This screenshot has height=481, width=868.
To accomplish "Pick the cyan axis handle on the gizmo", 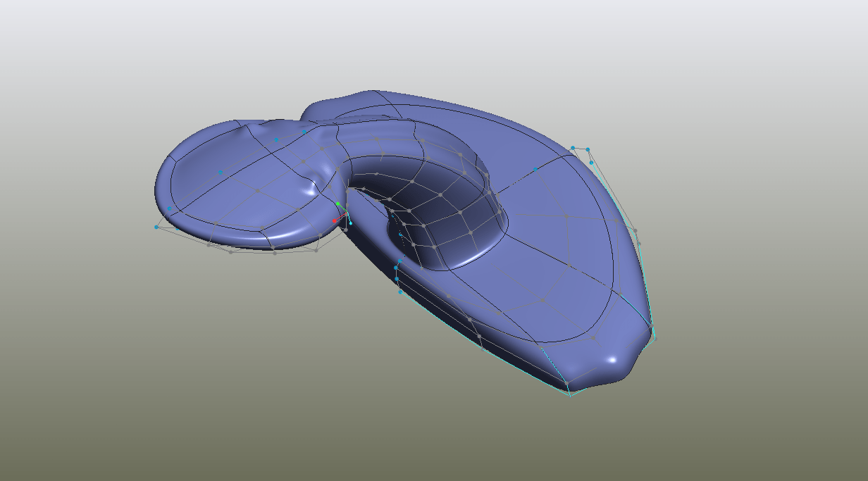I will pos(350,223).
